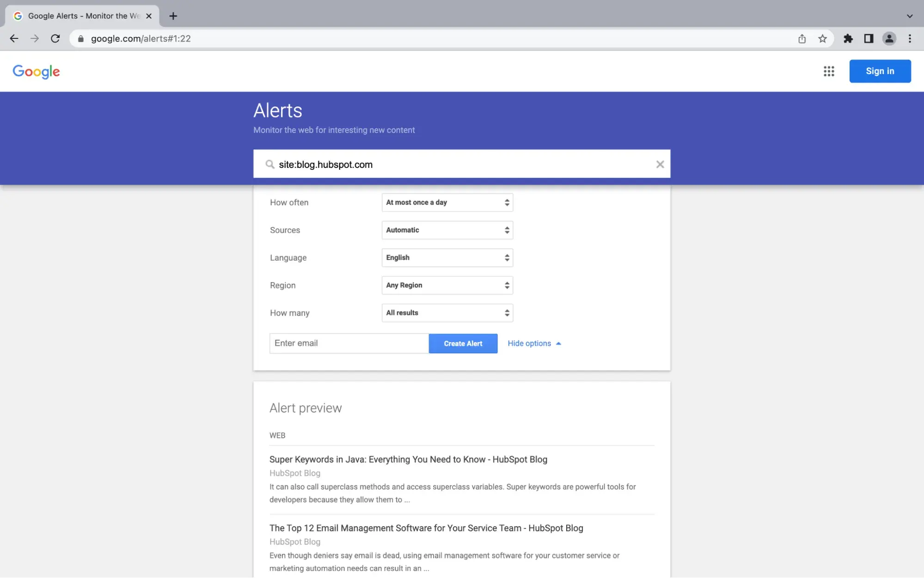Open the Region dropdown
This screenshot has width=924, height=578.
pos(447,285)
